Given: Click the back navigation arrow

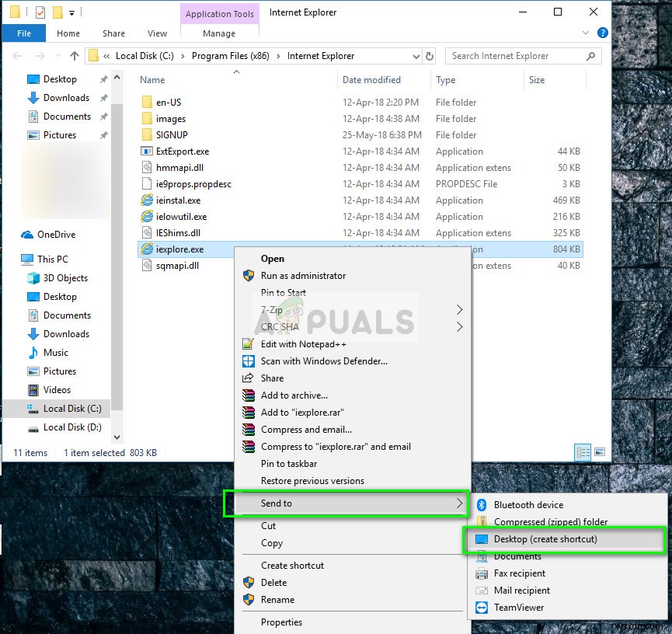Looking at the screenshot, I should click(x=16, y=56).
